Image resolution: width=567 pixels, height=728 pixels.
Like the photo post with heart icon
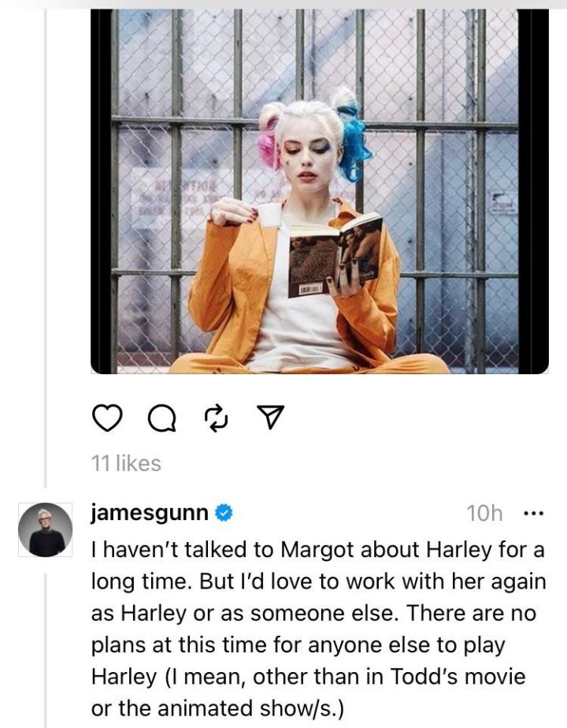coord(107,418)
